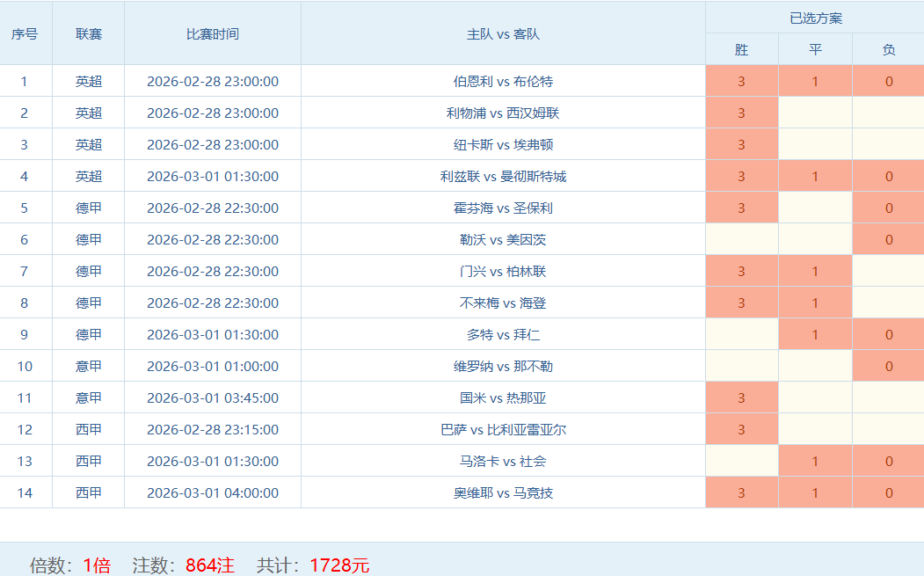Select the empty 负 cell for 不来梅 vs 海登

point(888,303)
